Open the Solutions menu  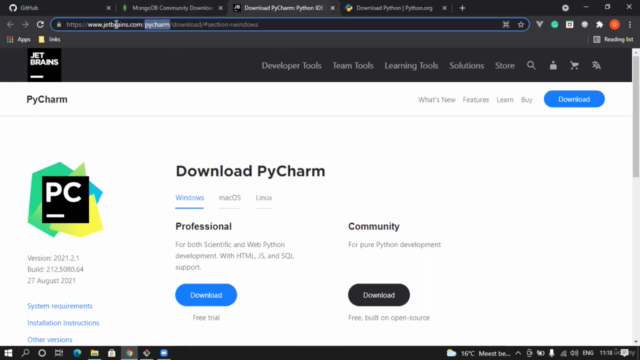pyautogui.click(x=467, y=65)
